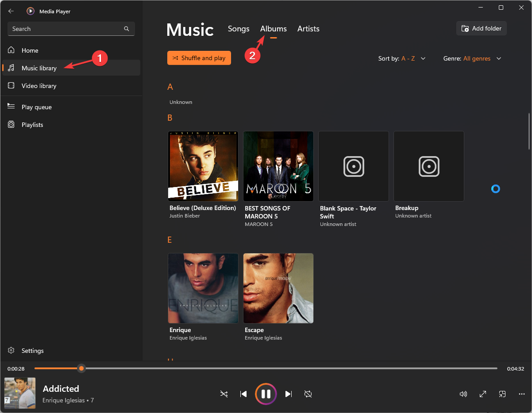
Task: Toggle shuffle in playback controls
Action: tap(224, 394)
